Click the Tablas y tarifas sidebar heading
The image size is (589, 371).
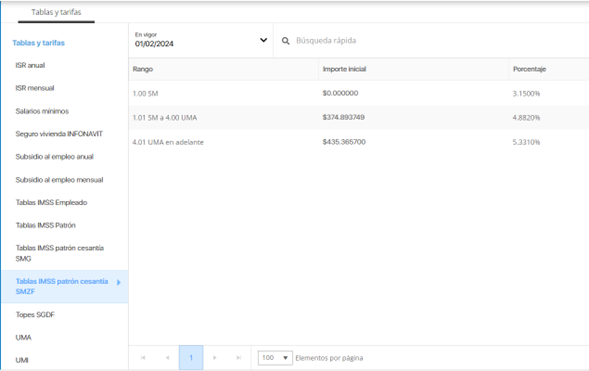point(38,43)
